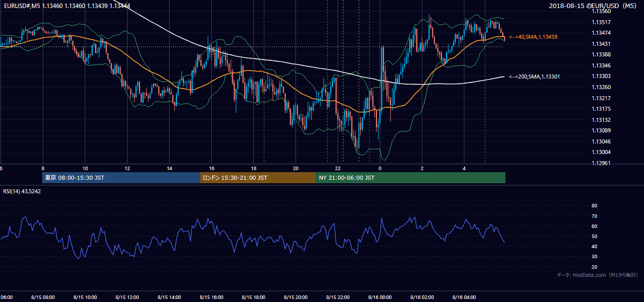
Task: Click the RSI(14) 43.5242 indicator label
Action: pyautogui.click(x=22, y=191)
